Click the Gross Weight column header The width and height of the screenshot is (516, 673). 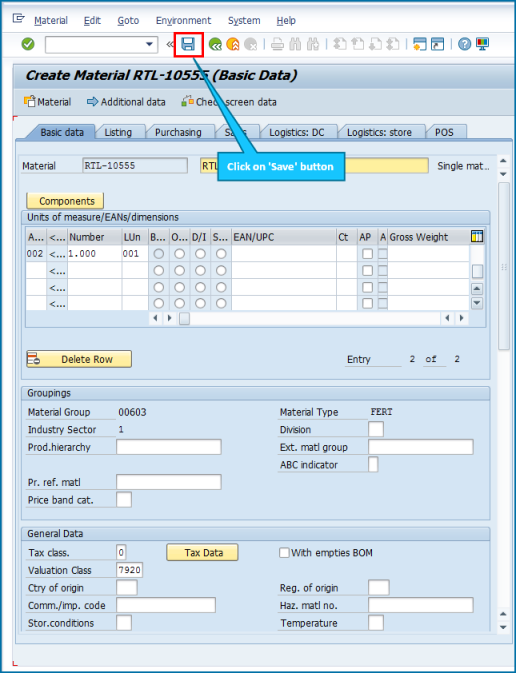click(x=428, y=237)
